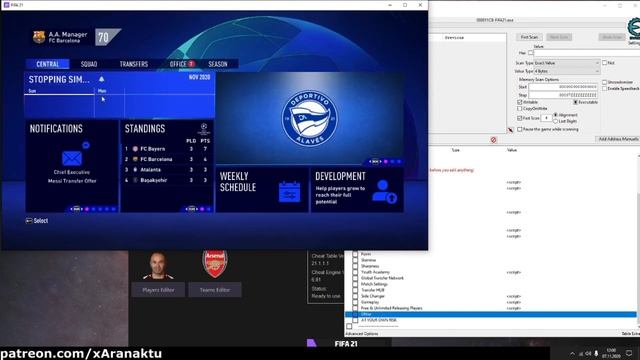The height and width of the screenshot is (360, 640).
Task: Open the Development tile
Action: coord(357,190)
